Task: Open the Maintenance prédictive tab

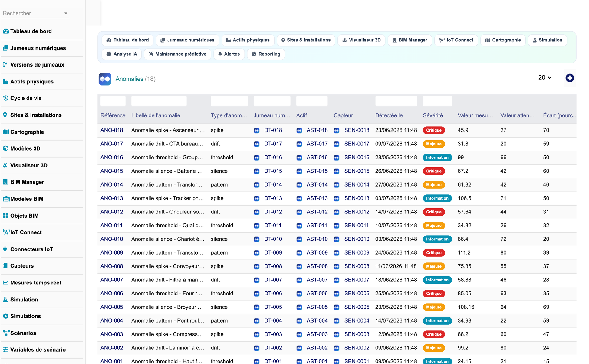Action: pyautogui.click(x=178, y=54)
